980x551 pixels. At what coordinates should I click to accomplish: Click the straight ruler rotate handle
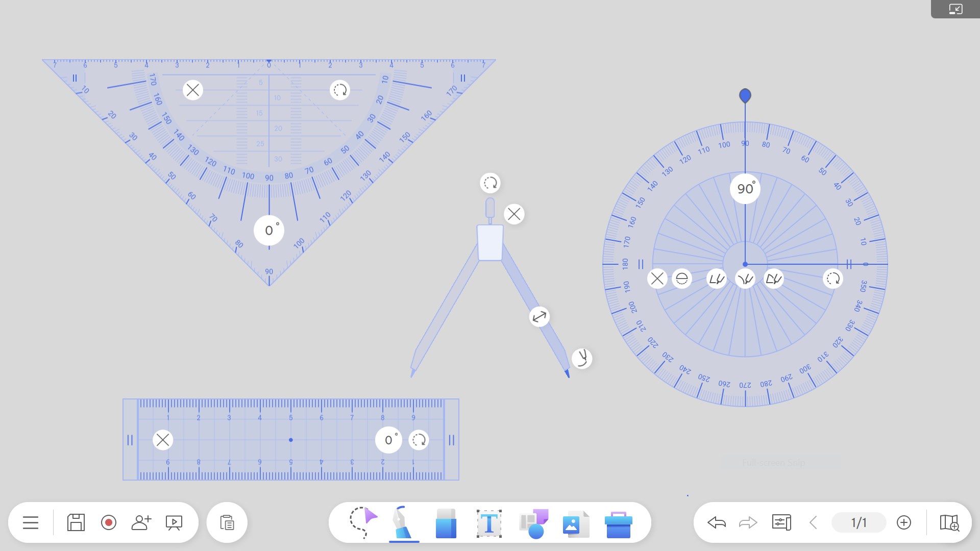(419, 440)
